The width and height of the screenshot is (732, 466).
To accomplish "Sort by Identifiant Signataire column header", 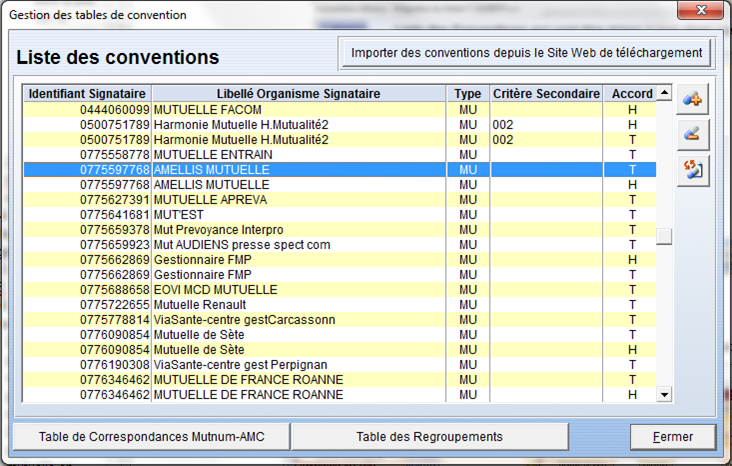I will (x=87, y=93).
